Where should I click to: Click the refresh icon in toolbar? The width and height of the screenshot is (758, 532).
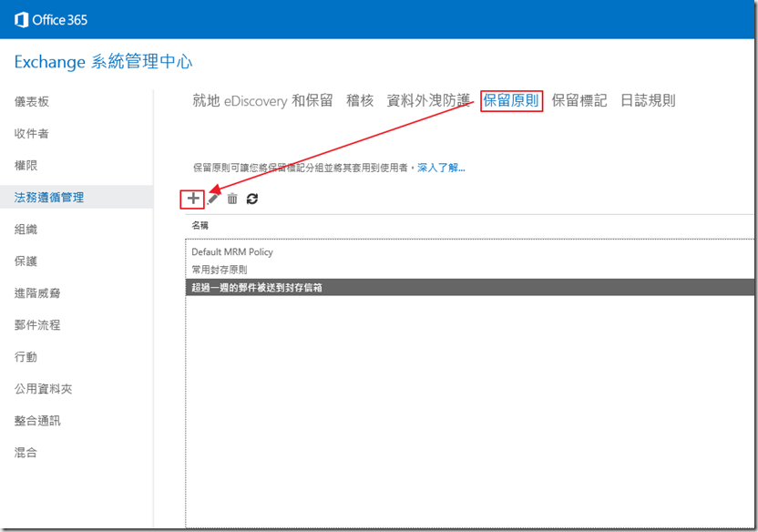click(x=252, y=198)
